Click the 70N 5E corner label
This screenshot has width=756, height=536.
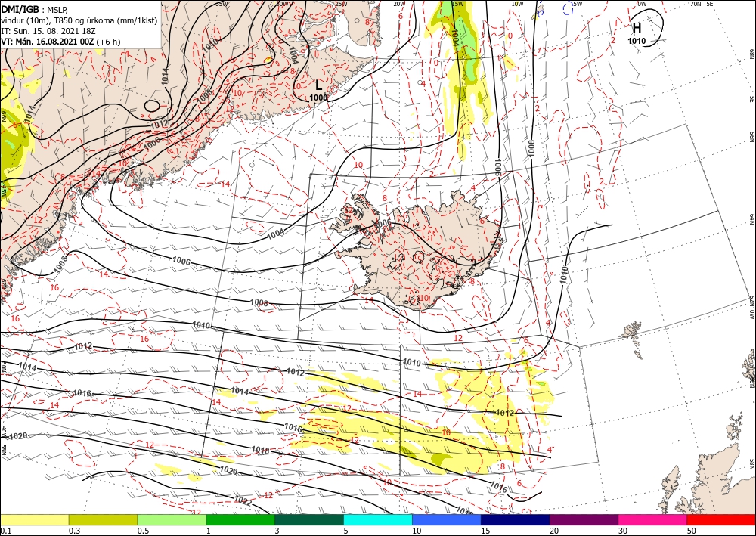[x=702, y=4]
